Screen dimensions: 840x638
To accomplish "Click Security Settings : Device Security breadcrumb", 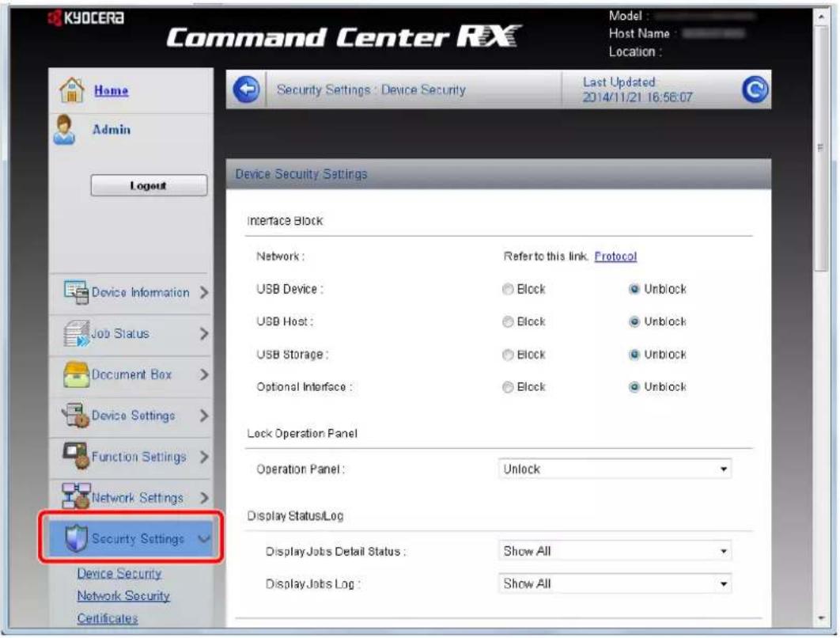I will pyautogui.click(x=371, y=90).
